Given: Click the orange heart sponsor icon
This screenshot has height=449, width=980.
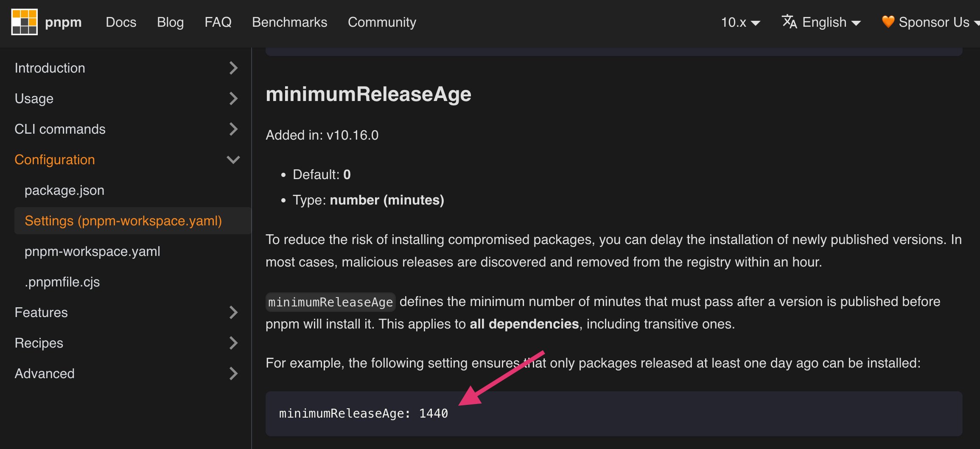Looking at the screenshot, I should pyautogui.click(x=888, y=22).
